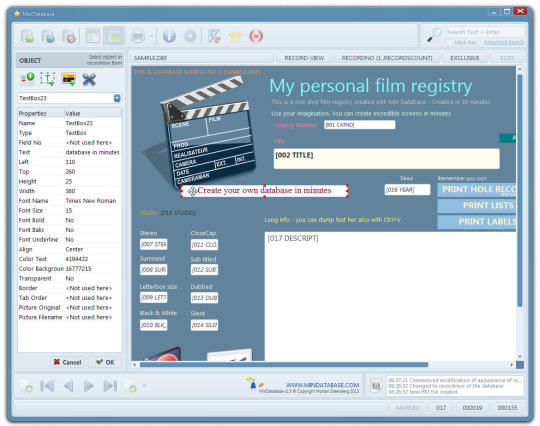Toggle the Mark Rec checkbox
This screenshot has height=426, width=540.
[x=449, y=42]
